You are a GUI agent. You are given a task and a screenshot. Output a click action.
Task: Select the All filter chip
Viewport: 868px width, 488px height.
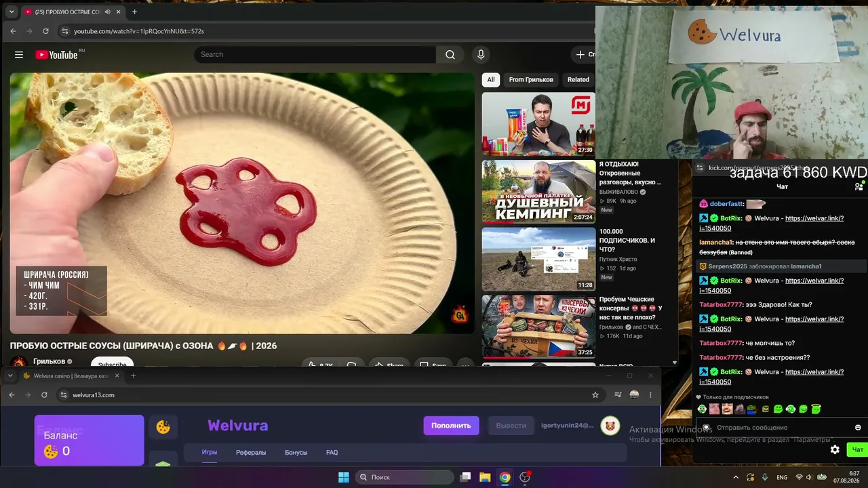click(x=491, y=80)
